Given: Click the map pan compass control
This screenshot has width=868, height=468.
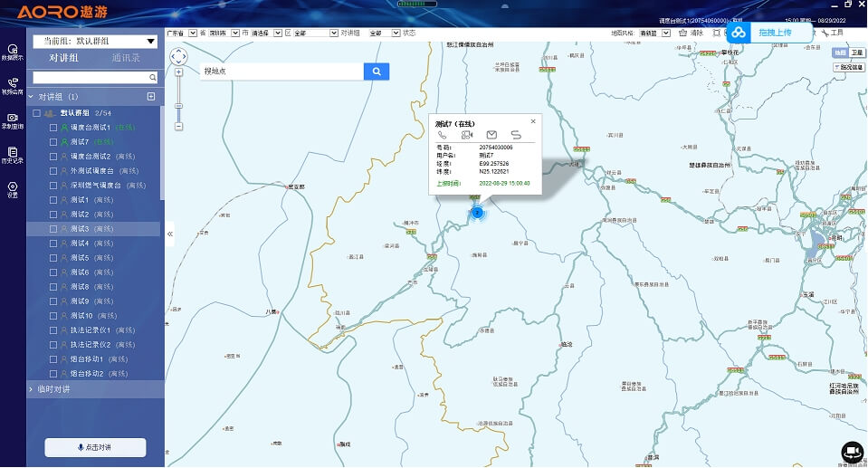Looking at the screenshot, I should click(x=178, y=56).
